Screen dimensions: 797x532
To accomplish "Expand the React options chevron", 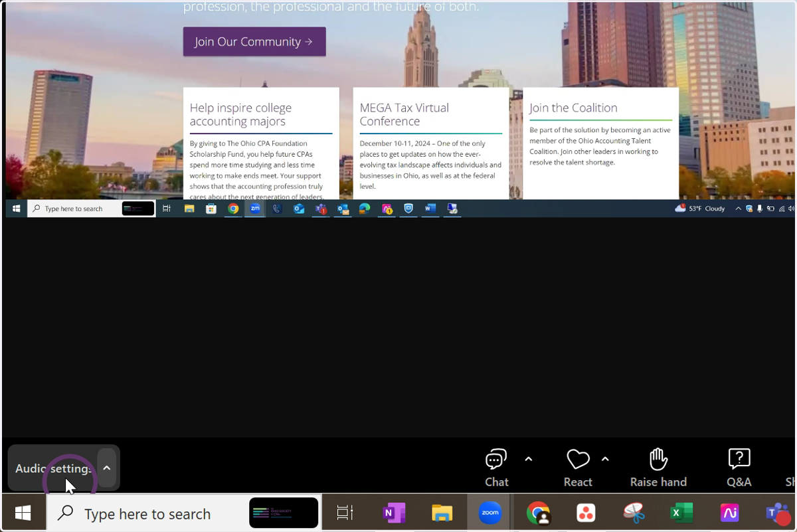I will [x=605, y=459].
